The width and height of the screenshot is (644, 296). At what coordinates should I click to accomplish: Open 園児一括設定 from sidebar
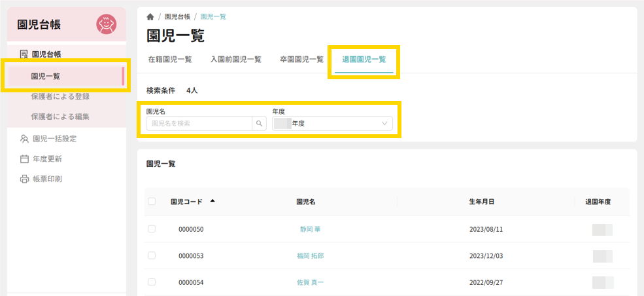54,138
